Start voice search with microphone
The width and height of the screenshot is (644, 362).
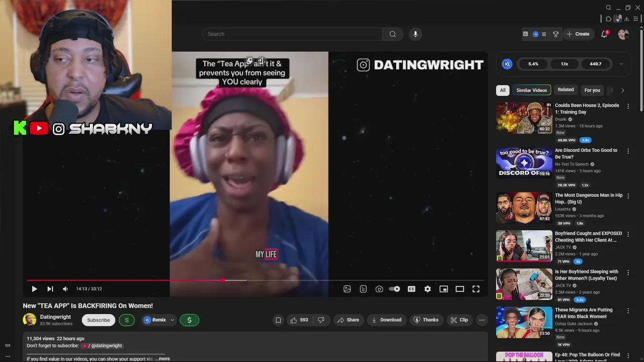point(415,34)
